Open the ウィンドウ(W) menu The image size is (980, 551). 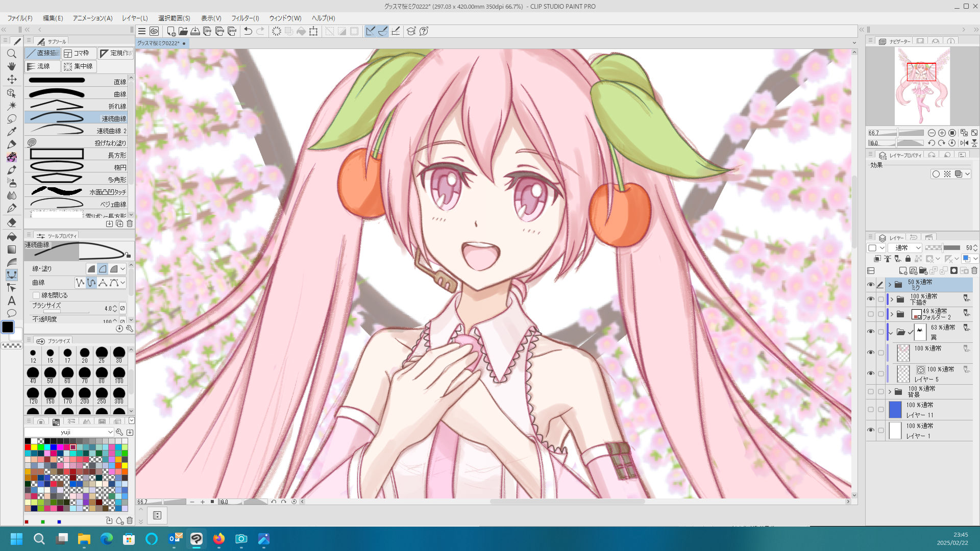click(x=285, y=18)
